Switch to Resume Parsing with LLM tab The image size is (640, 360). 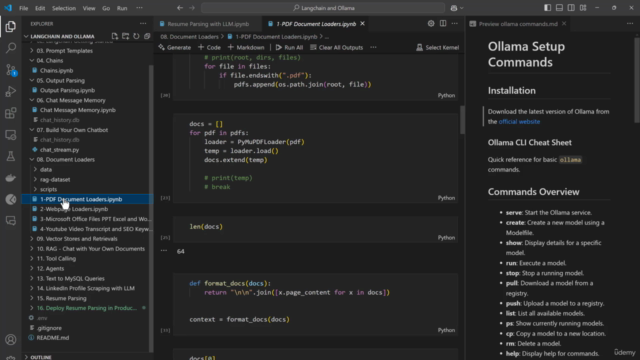pos(208,24)
